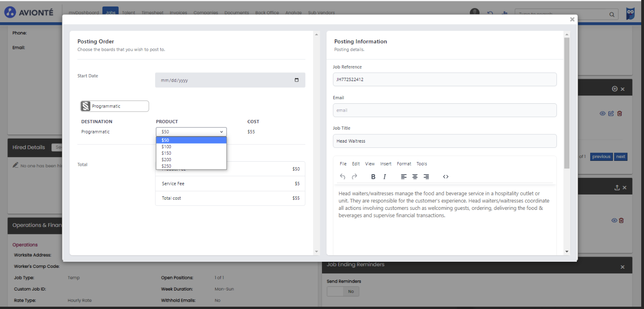The height and width of the screenshot is (309, 644).
Task: Choose the $250 product option
Action: [166, 166]
